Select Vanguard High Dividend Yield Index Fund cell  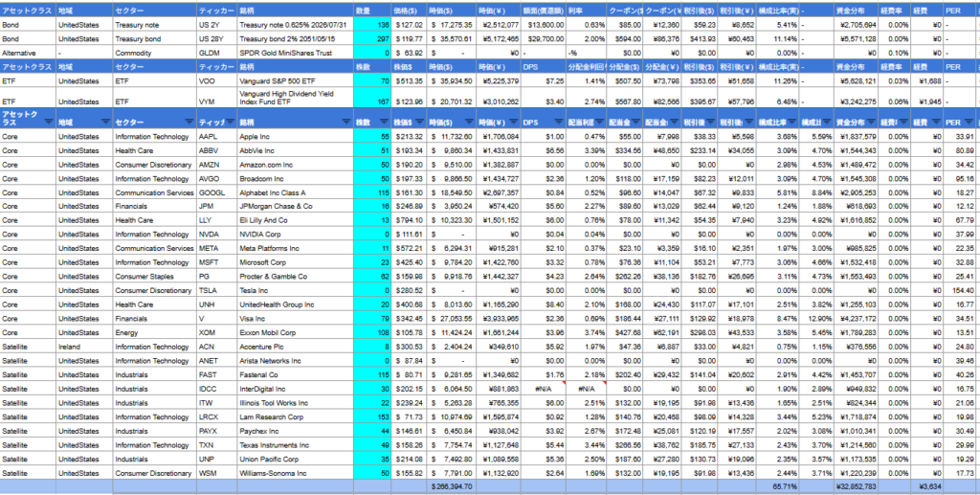pos(295,98)
